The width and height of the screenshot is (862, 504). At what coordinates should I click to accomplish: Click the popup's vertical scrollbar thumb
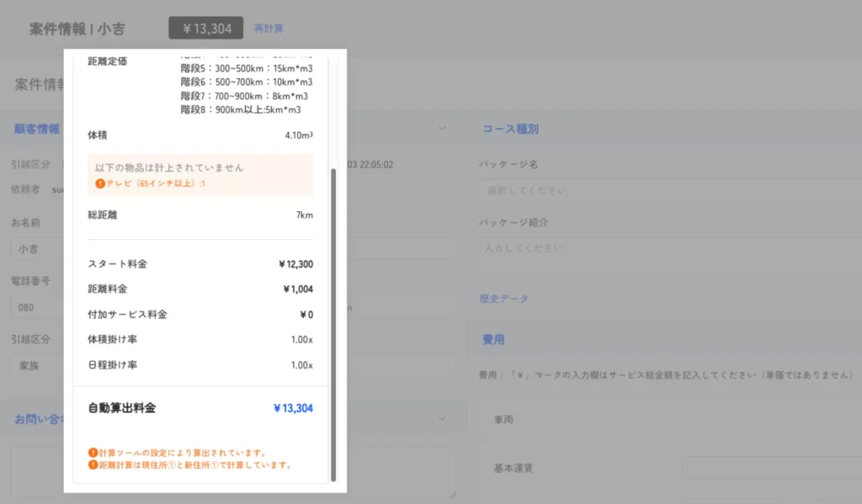333,325
